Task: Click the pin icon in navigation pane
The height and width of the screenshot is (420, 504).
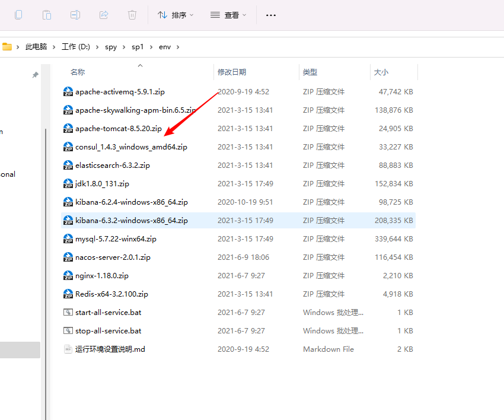Action: point(36,75)
